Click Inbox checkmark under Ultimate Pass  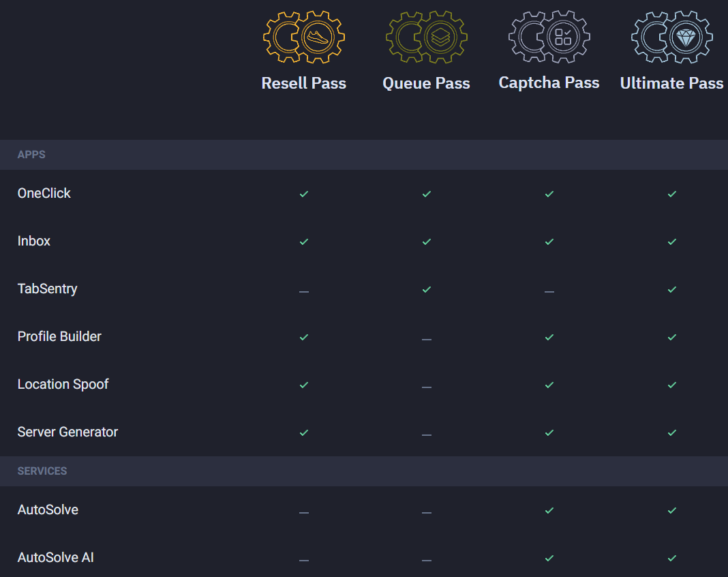pos(672,241)
